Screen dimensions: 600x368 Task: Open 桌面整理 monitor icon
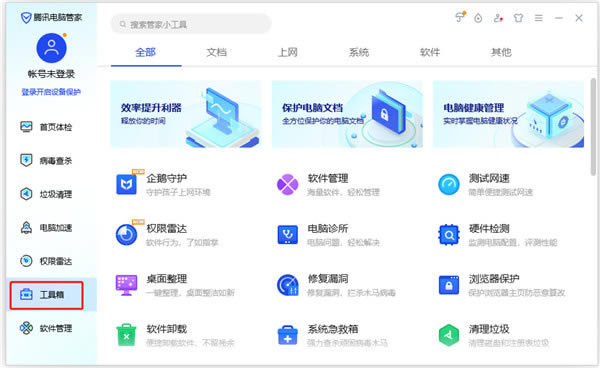click(x=127, y=285)
